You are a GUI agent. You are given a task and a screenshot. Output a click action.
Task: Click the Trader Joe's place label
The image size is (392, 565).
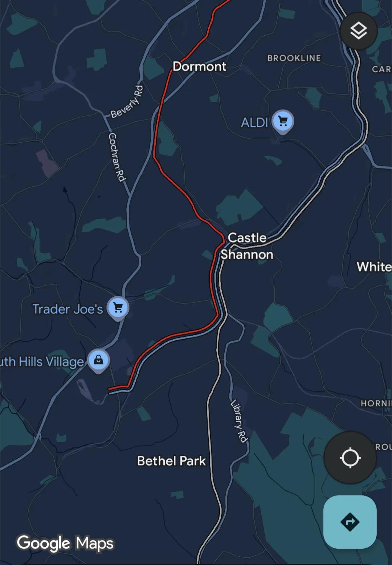click(68, 309)
